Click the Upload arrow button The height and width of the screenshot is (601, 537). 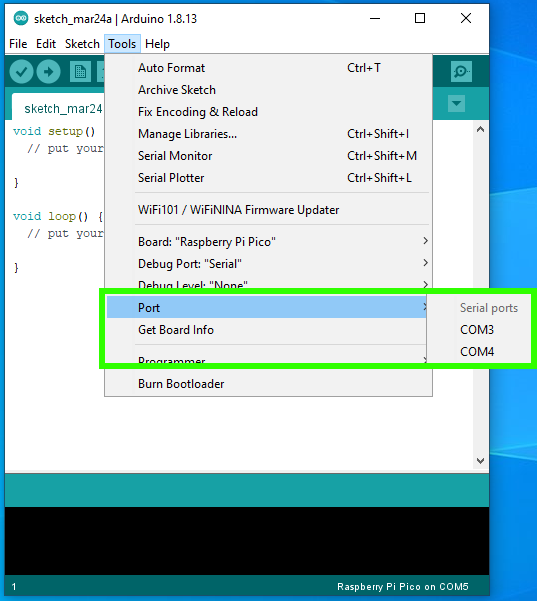(48, 72)
